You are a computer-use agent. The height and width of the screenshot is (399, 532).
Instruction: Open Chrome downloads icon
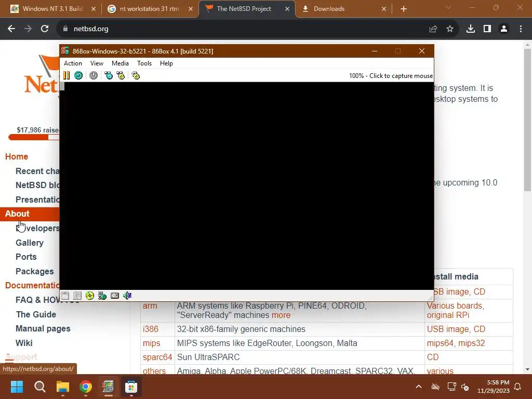point(471,29)
